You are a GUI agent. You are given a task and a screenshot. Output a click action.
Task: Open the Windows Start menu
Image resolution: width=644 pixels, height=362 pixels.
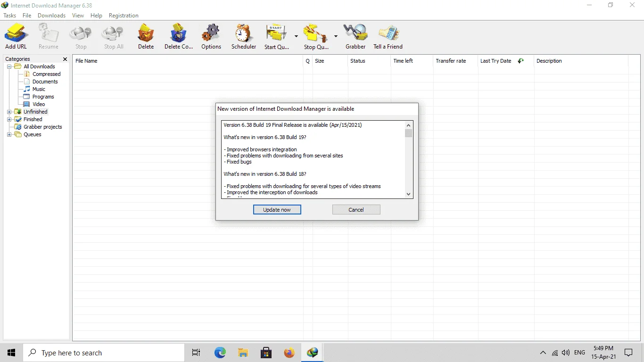(11, 353)
